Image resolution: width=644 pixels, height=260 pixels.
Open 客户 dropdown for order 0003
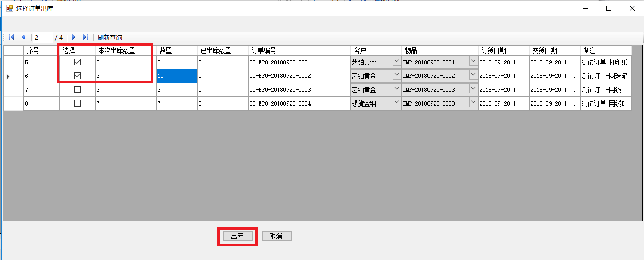pyautogui.click(x=396, y=89)
